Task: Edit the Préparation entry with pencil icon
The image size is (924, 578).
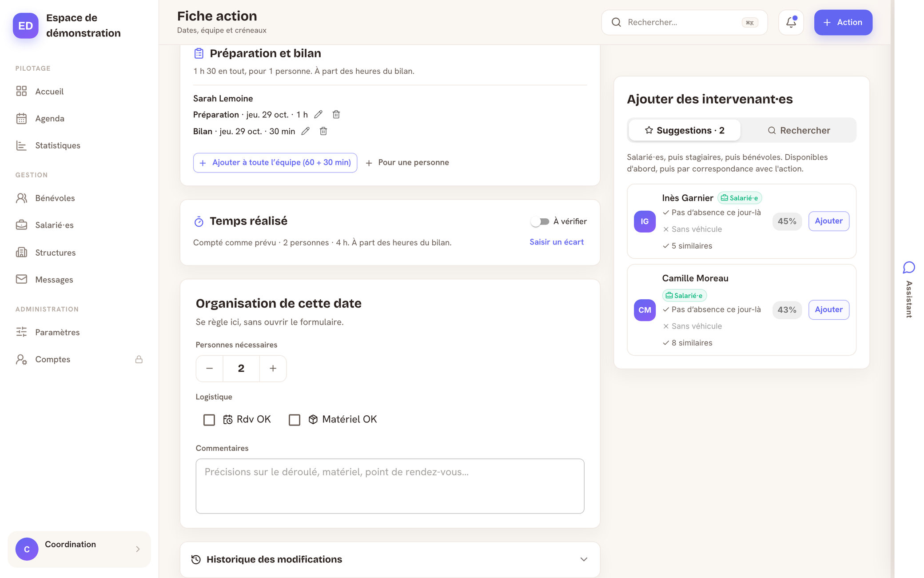Action: pos(318,115)
